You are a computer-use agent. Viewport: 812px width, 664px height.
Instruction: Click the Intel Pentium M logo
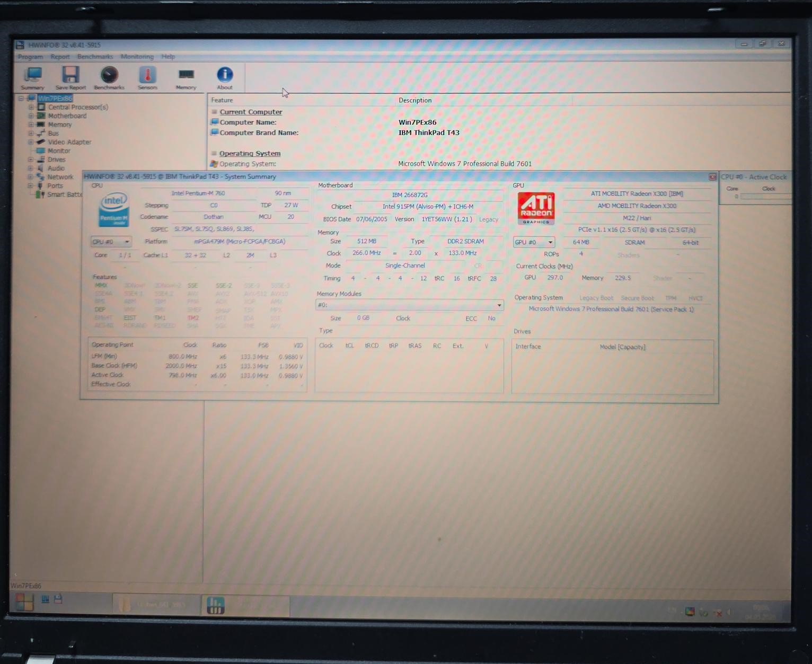[x=114, y=209]
